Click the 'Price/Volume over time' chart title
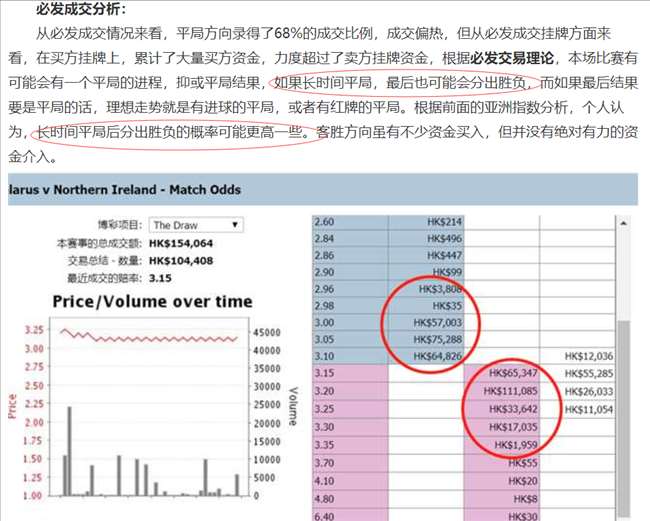650x521 pixels. tap(153, 301)
